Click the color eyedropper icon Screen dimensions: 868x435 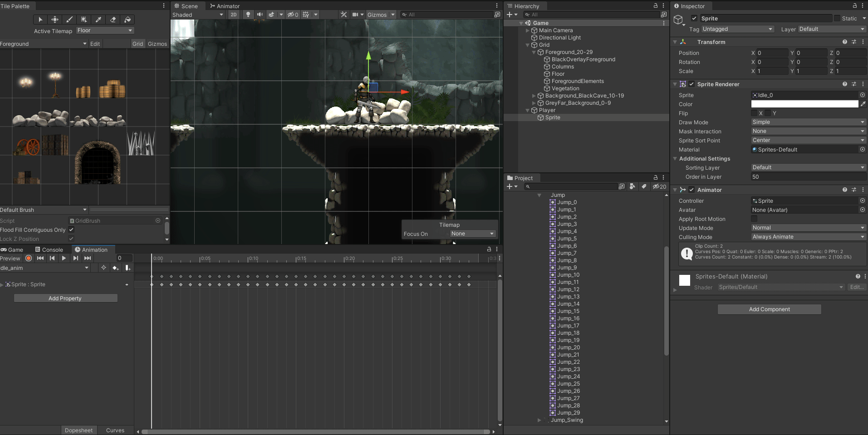pyautogui.click(x=863, y=104)
